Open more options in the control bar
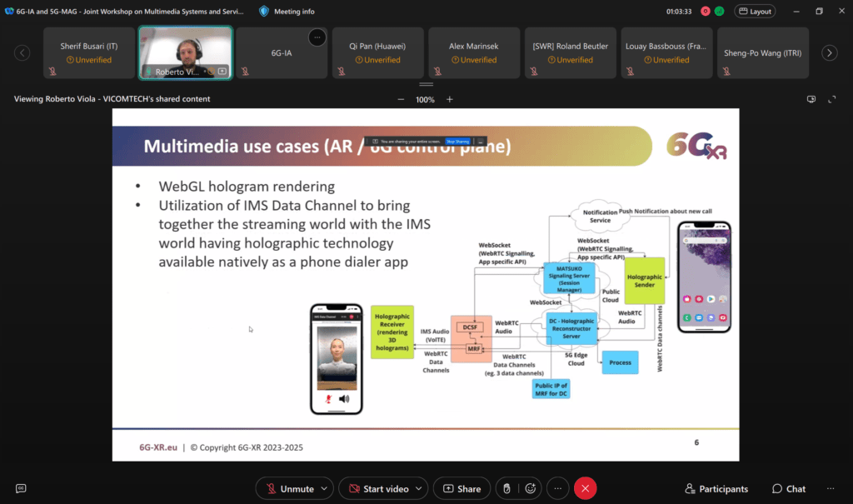Viewport: 853px width, 504px height. point(558,489)
